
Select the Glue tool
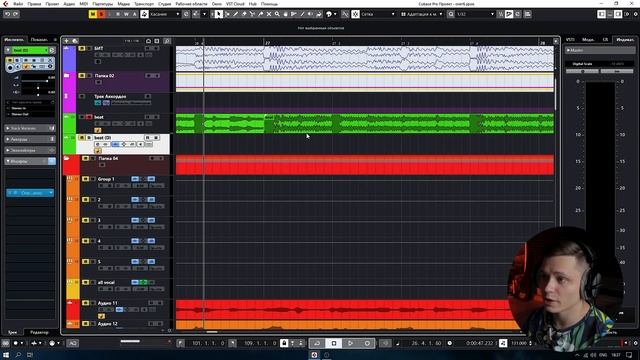pos(260,14)
